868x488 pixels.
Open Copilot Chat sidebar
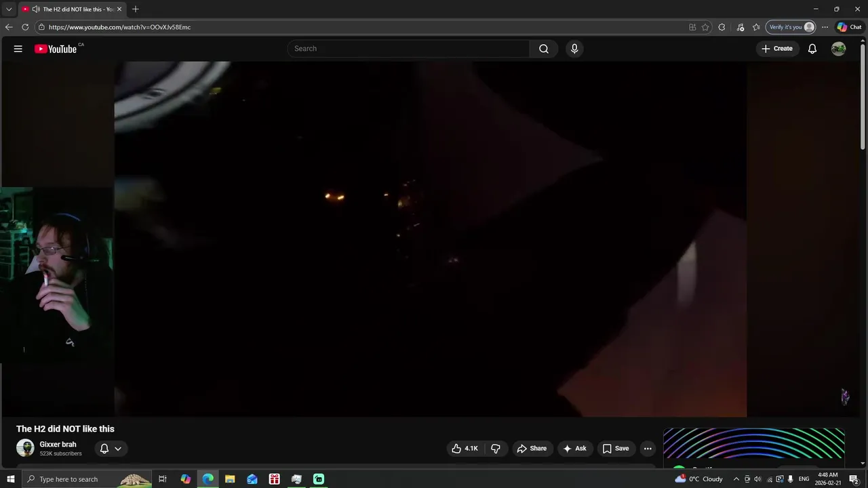pos(849,27)
